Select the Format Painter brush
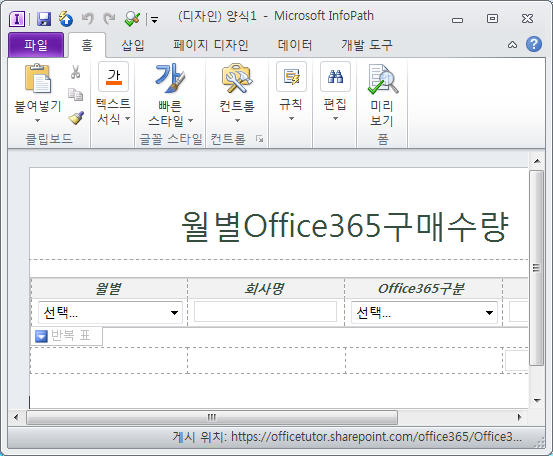Image resolution: width=553 pixels, height=456 pixels. point(76,118)
